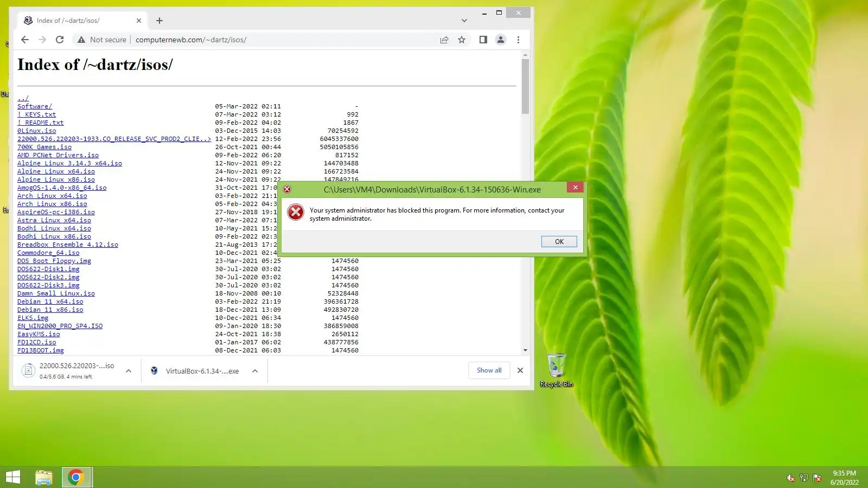Download DOS_Boot_Floppy.img
The image size is (868, 488).
54,261
